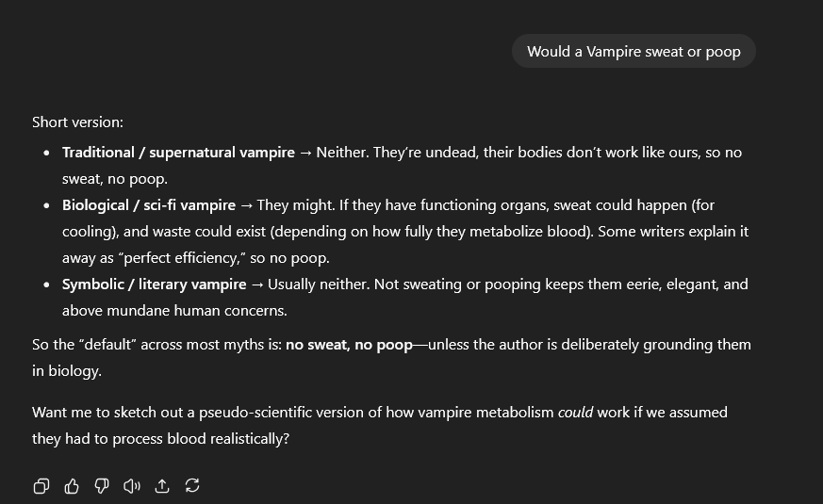
Task: Click the bold 'no sweat, no poop' phrase
Action: (x=349, y=345)
